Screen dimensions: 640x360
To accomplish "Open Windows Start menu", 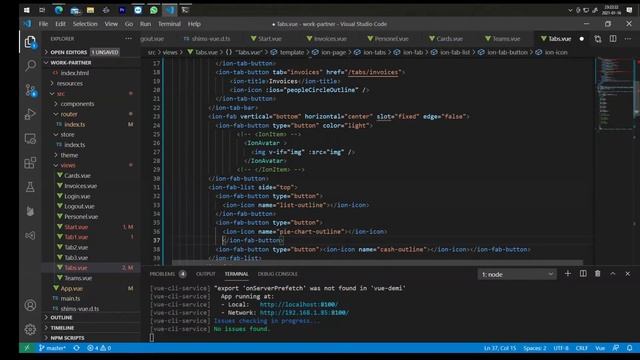I will (x=27, y=10).
